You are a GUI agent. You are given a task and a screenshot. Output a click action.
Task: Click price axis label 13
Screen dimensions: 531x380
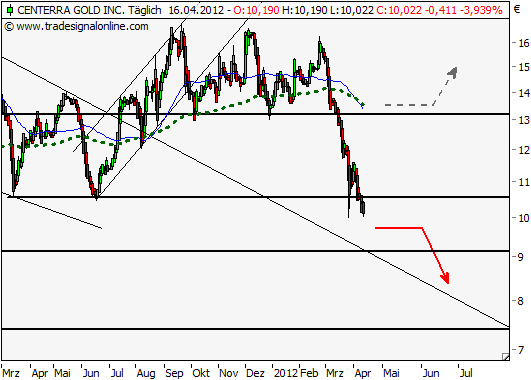click(523, 120)
